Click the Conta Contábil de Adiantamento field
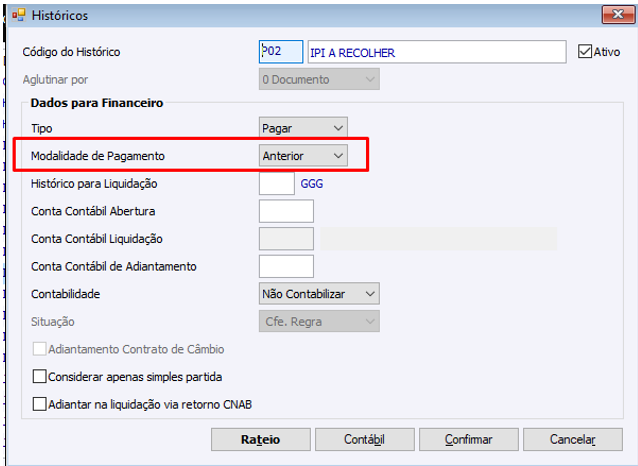638x466 pixels. pyautogui.click(x=286, y=266)
